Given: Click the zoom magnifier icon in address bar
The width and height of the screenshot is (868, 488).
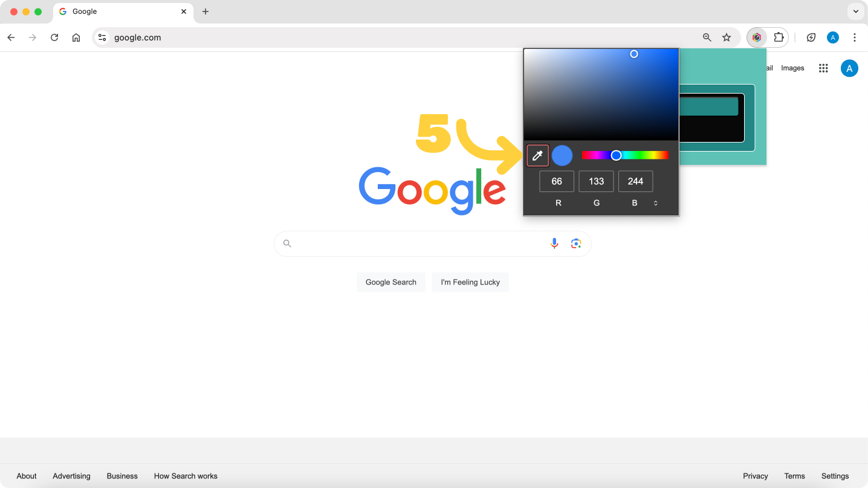Looking at the screenshot, I should coord(707,37).
